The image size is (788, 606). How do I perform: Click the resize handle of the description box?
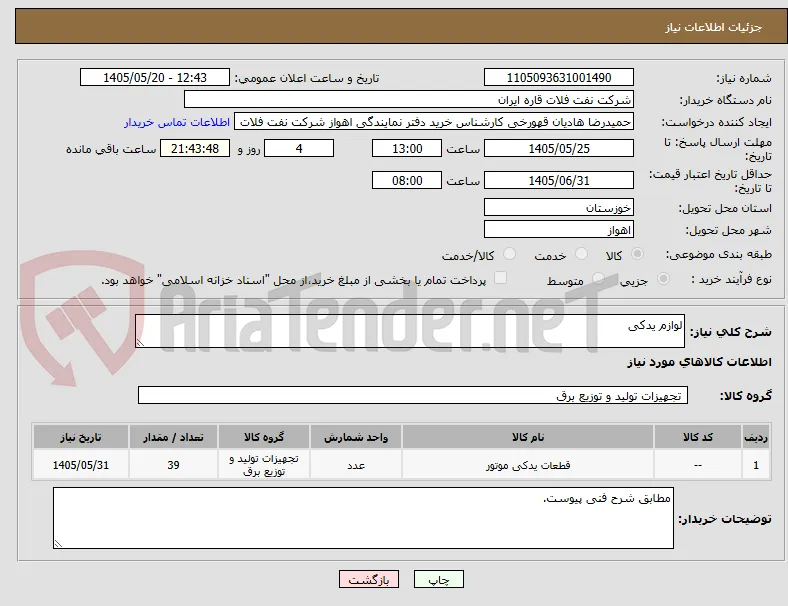[x=140, y=342]
